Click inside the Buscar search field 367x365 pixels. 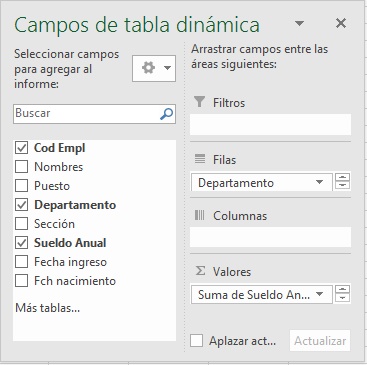[x=87, y=114]
